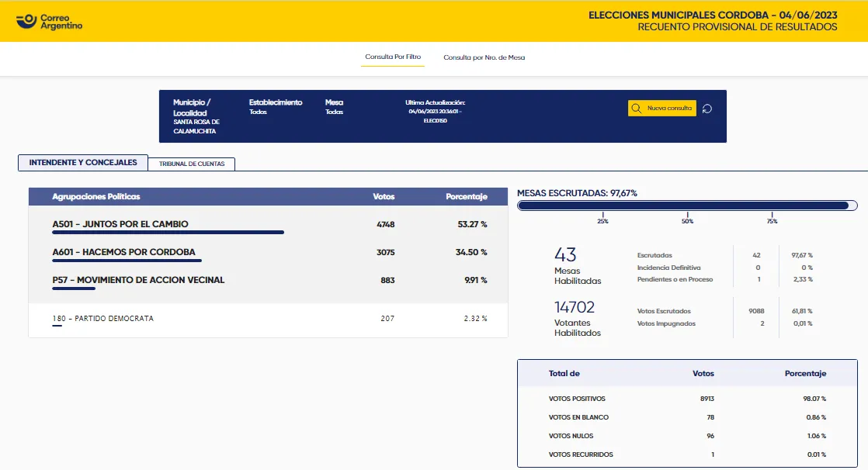Click the MESAS ESCRUTADAS progress bar
Viewport: 868px width, 470px height.
(686, 205)
